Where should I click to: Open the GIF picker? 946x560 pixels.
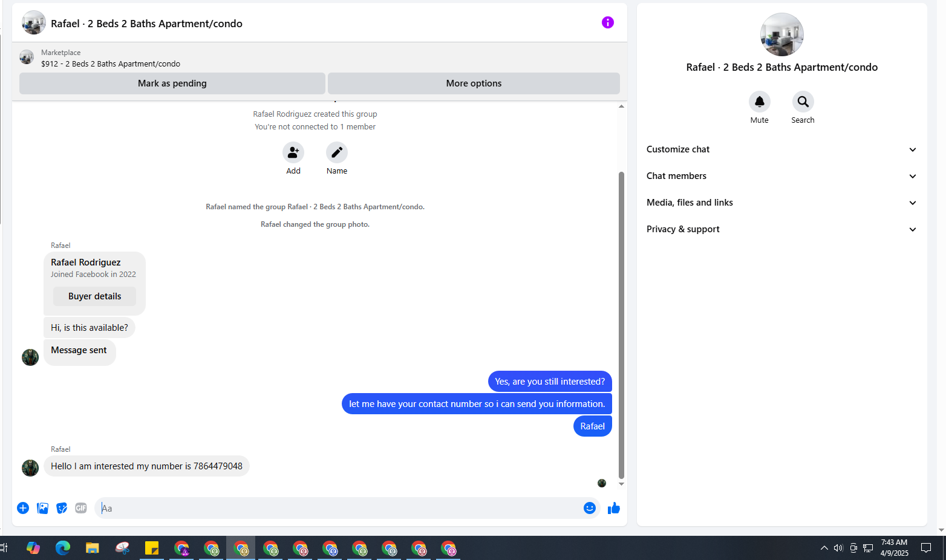point(81,508)
